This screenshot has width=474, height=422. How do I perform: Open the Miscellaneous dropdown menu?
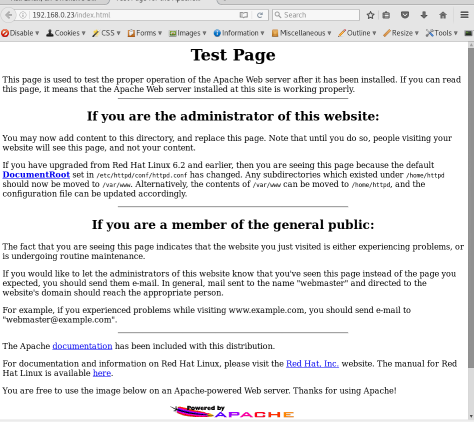coord(301,33)
